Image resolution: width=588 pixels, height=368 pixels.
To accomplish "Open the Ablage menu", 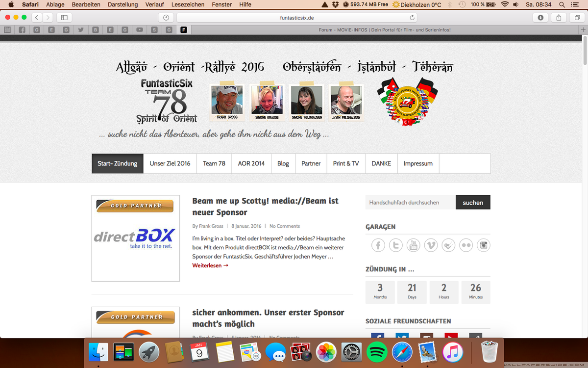I will pos(55,4).
